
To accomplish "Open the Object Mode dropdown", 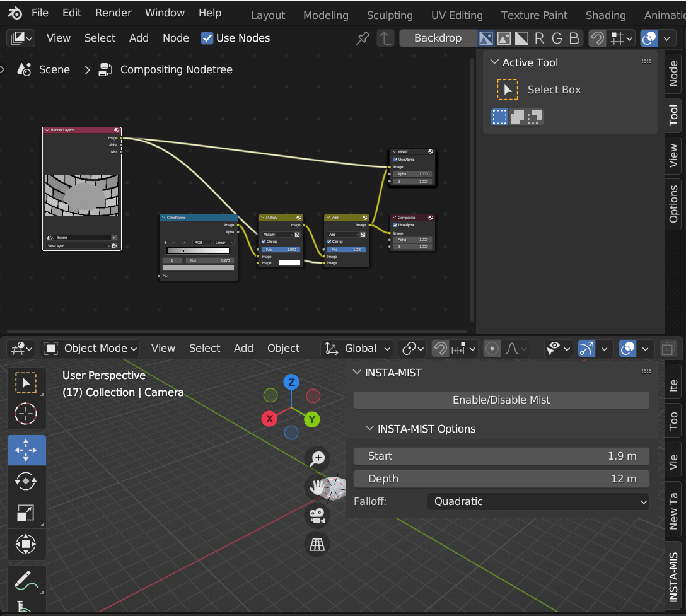I will coord(92,348).
